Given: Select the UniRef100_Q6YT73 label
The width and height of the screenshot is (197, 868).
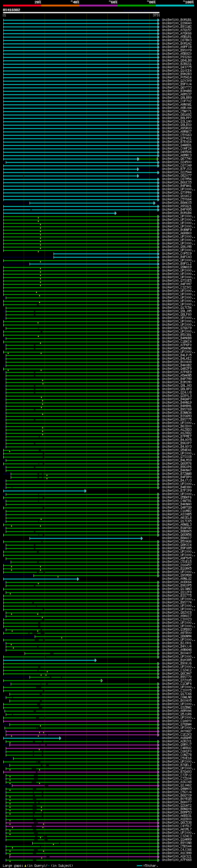Looking at the screenshot, I should tap(176, 88).
